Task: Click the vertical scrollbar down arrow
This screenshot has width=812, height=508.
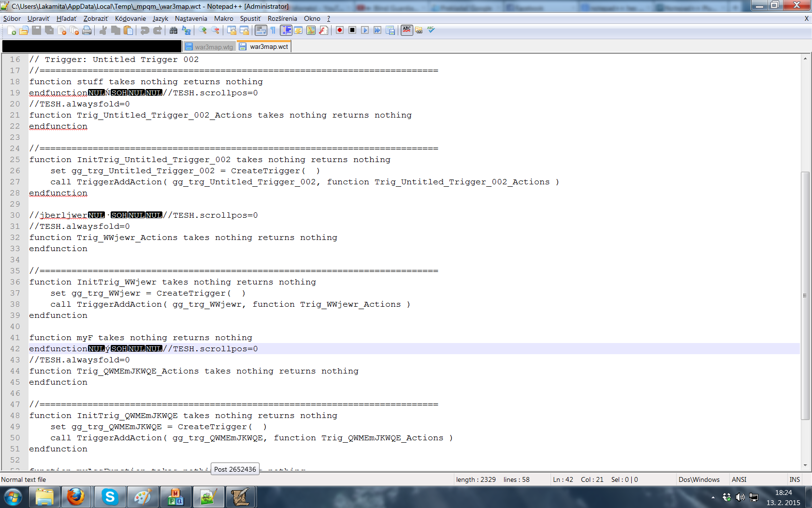Action: (805, 465)
